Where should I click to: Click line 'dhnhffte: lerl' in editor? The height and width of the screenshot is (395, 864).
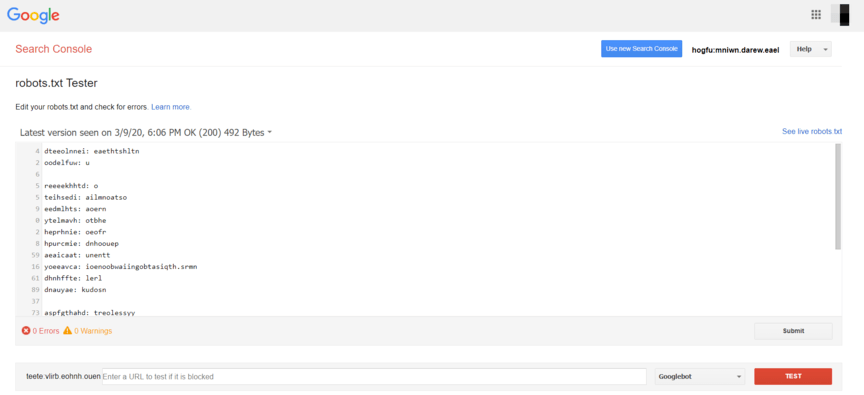[x=73, y=278]
